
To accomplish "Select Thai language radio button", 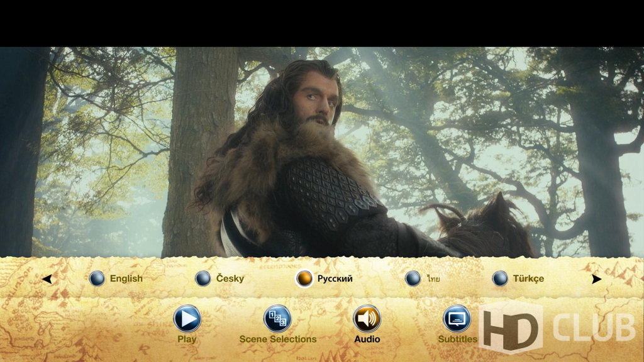I will tap(413, 278).
